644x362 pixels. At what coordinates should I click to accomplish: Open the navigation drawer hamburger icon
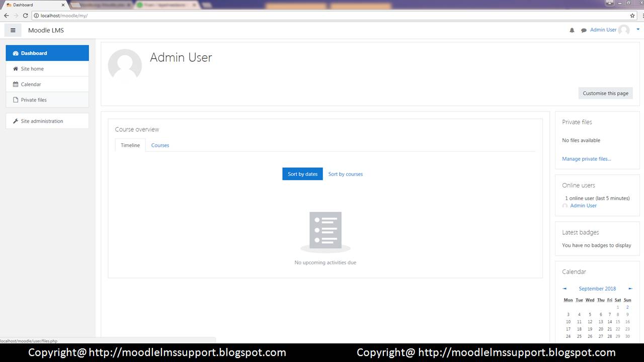tap(13, 30)
